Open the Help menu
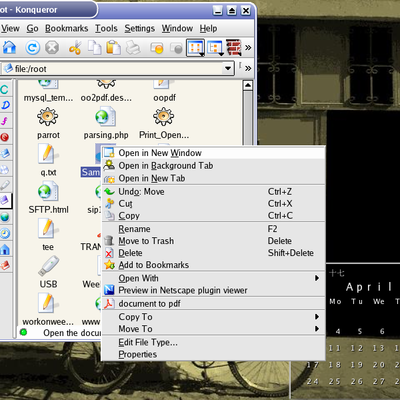The width and height of the screenshot is (400, 400). 208,29
